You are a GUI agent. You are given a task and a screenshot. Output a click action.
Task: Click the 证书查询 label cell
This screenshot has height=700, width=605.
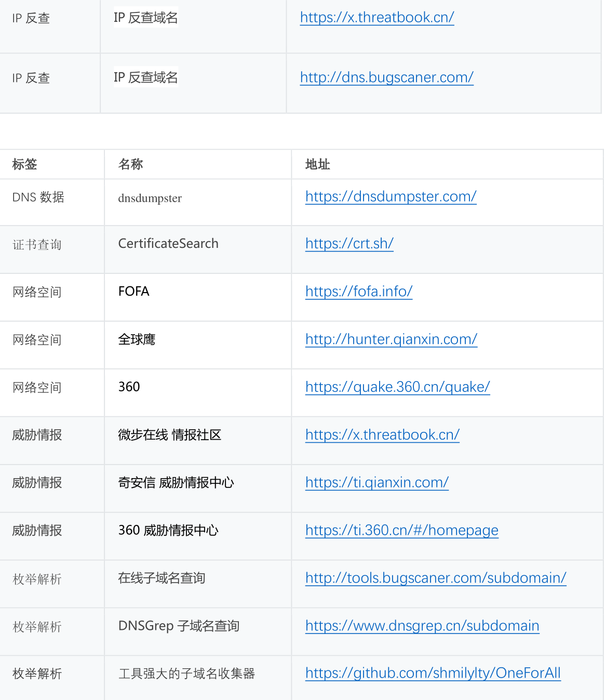[x=37, y=245]
